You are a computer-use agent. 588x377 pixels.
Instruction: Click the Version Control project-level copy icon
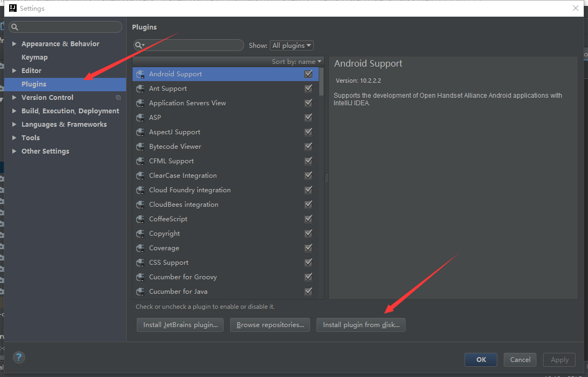[x=118, y=98]
